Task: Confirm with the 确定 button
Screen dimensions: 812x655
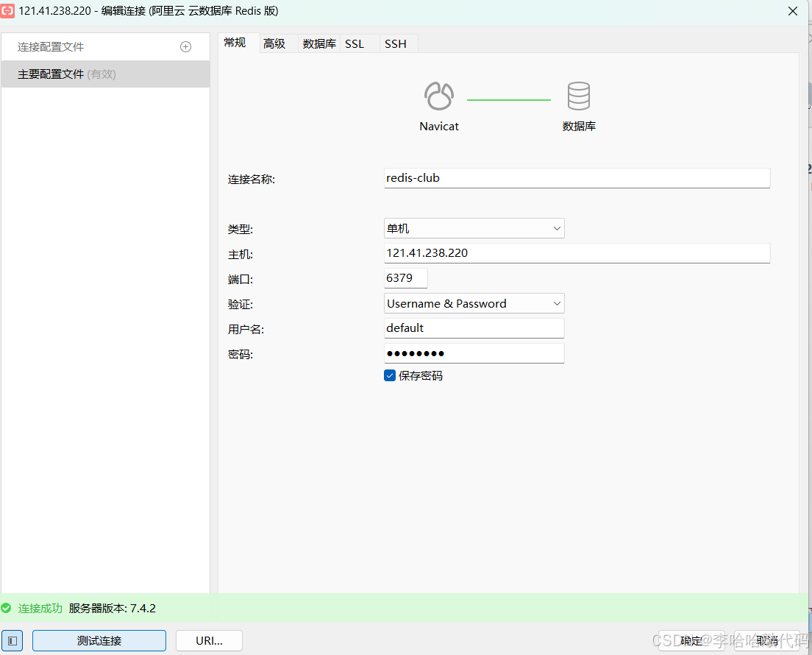Action: (691, 641)
